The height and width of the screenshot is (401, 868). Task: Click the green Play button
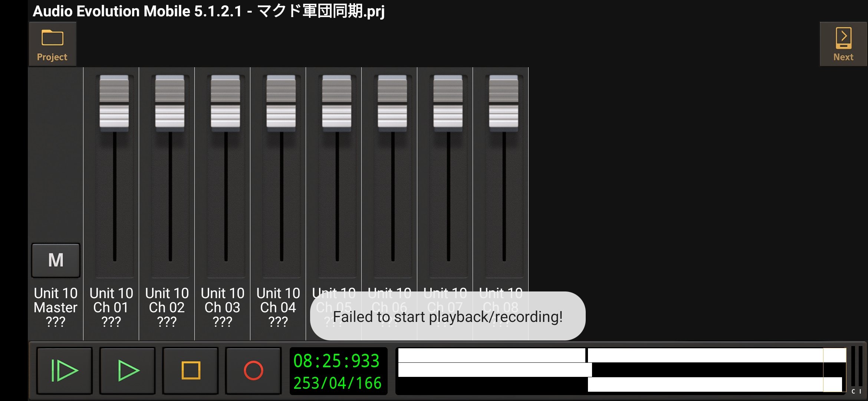tap(128, 371)
